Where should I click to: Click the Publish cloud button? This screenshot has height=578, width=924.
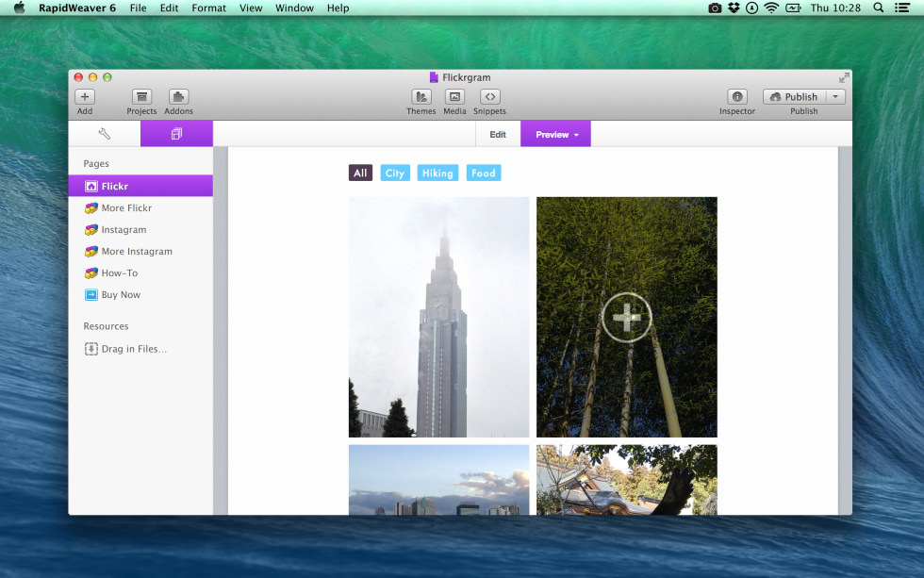tap(795, 96)
